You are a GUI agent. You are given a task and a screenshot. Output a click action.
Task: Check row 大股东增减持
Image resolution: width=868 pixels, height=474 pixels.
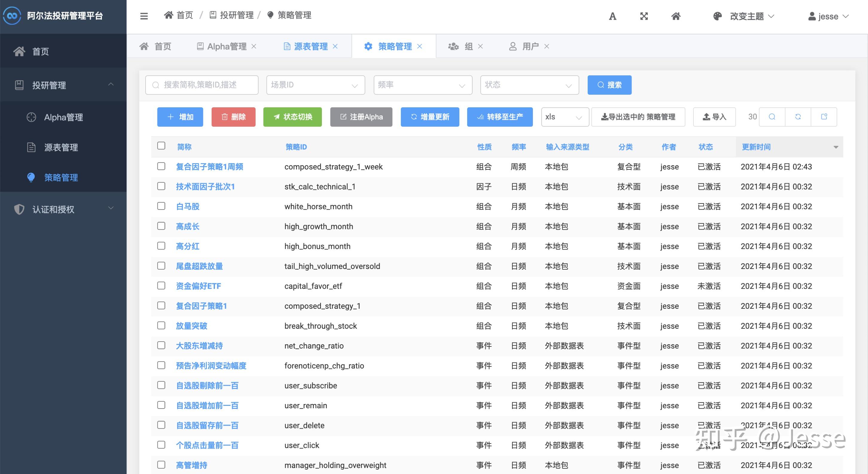tap(161, 345)
